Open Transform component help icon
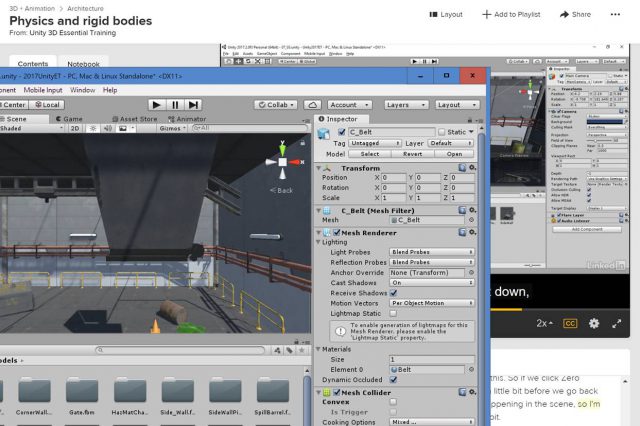The width and height of the screenshot is (640, 426). coord(462,168)
